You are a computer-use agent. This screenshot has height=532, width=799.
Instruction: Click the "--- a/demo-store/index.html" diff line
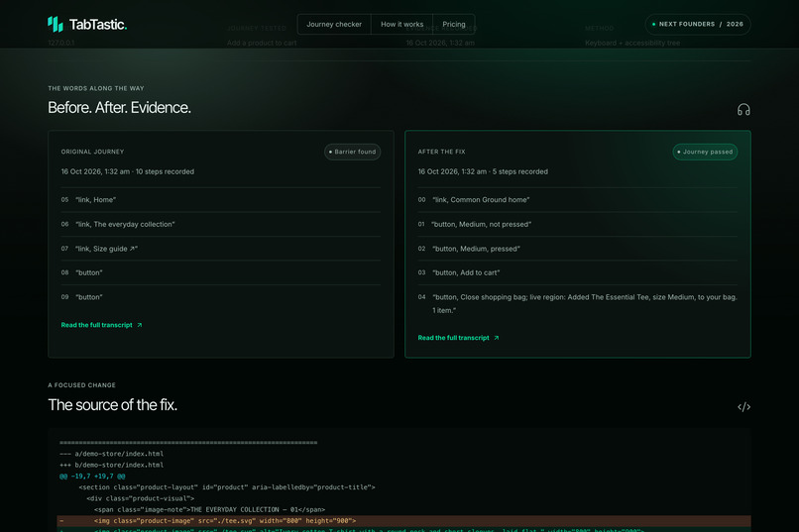[112, 454]
